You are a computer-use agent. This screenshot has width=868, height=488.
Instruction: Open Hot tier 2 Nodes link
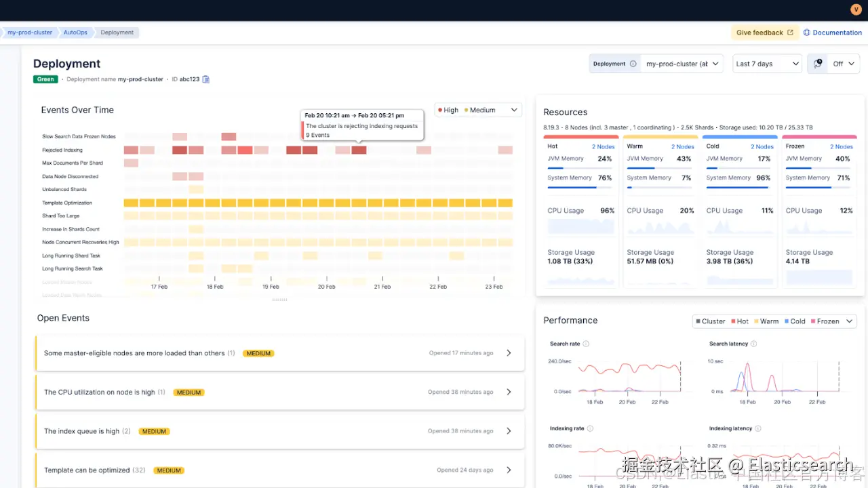coord(603,146)
